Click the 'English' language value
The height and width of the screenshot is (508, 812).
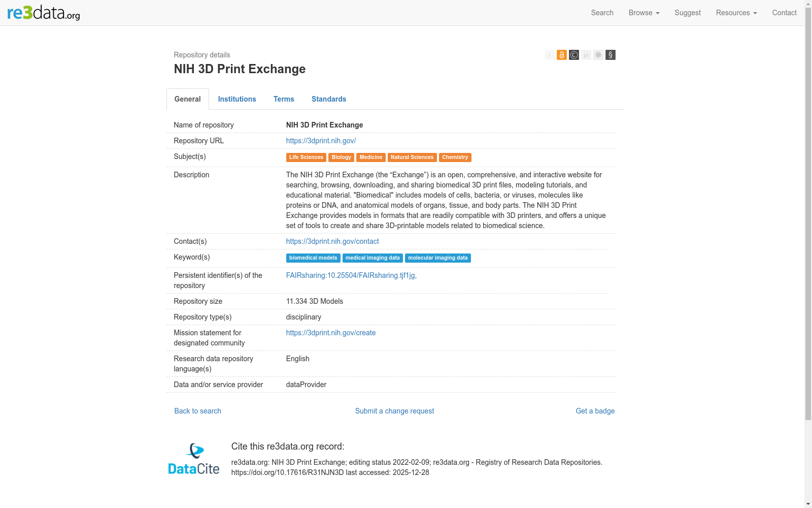298,359
